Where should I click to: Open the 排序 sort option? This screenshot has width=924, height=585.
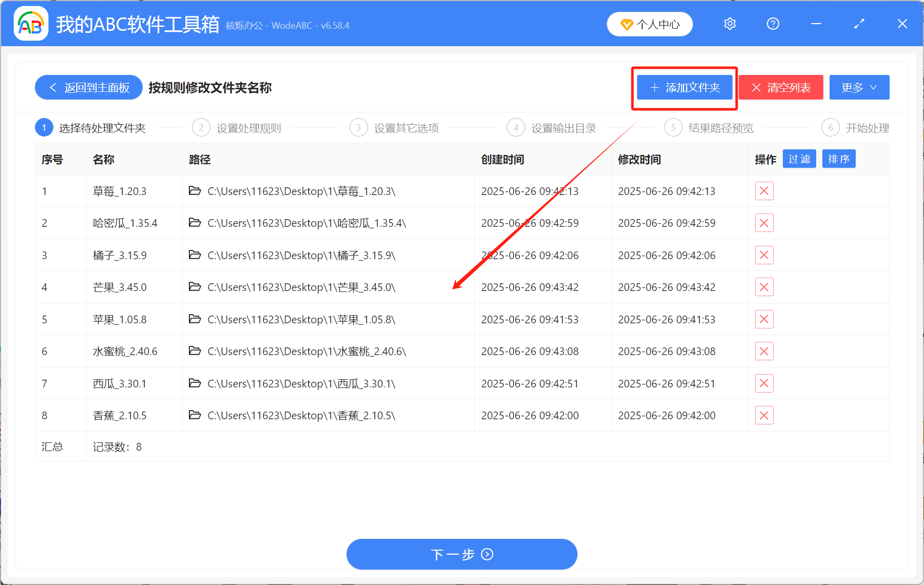(x=838, y=159)
